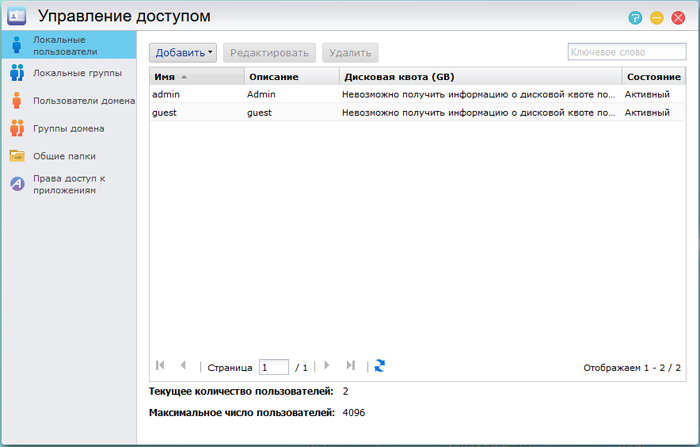Sort by Дисковая квота (GB) column
Viewport: 700px width, 447px height.
[480, 76]
